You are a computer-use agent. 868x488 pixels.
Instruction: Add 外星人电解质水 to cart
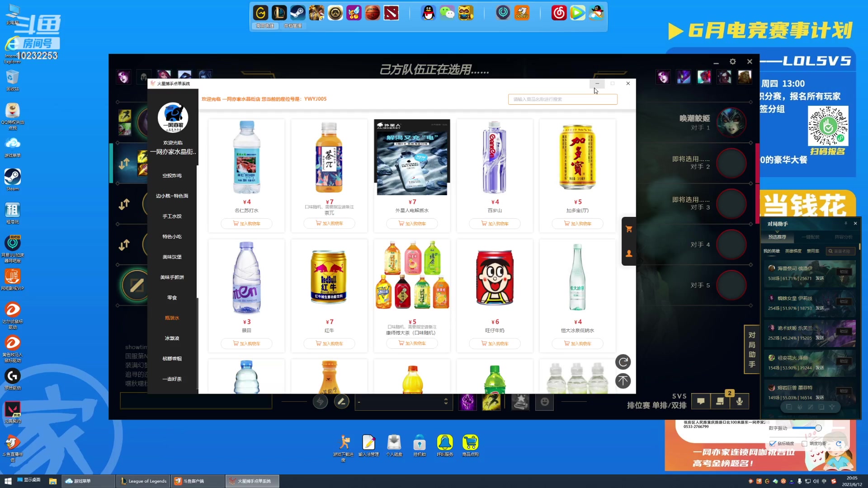(412, 224)
